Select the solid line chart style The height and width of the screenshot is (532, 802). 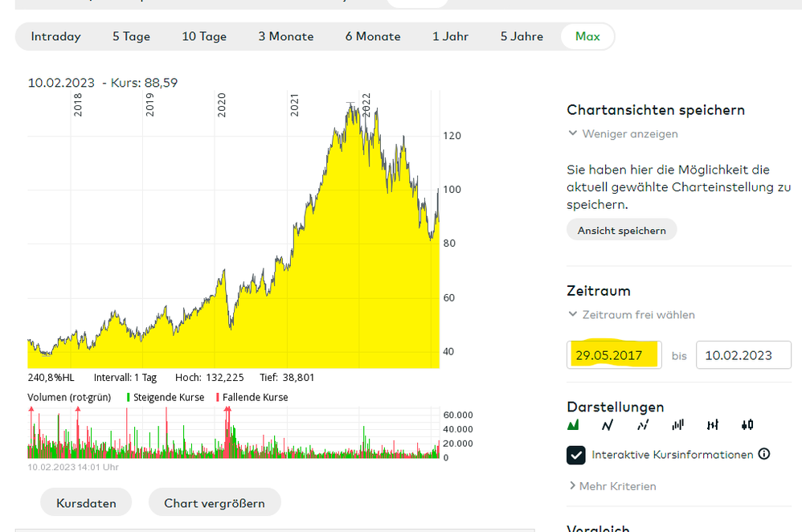(608, 425)
